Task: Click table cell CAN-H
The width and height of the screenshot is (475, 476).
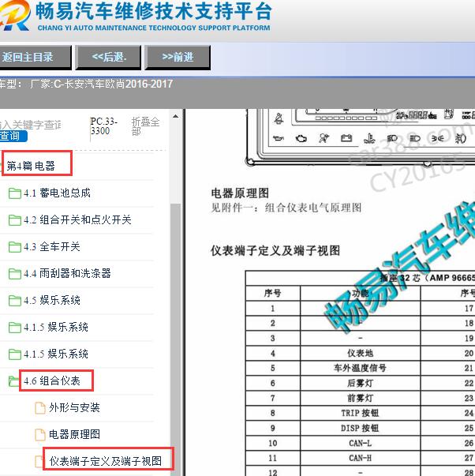Action: pyautogui.click(x=361, y=458)
